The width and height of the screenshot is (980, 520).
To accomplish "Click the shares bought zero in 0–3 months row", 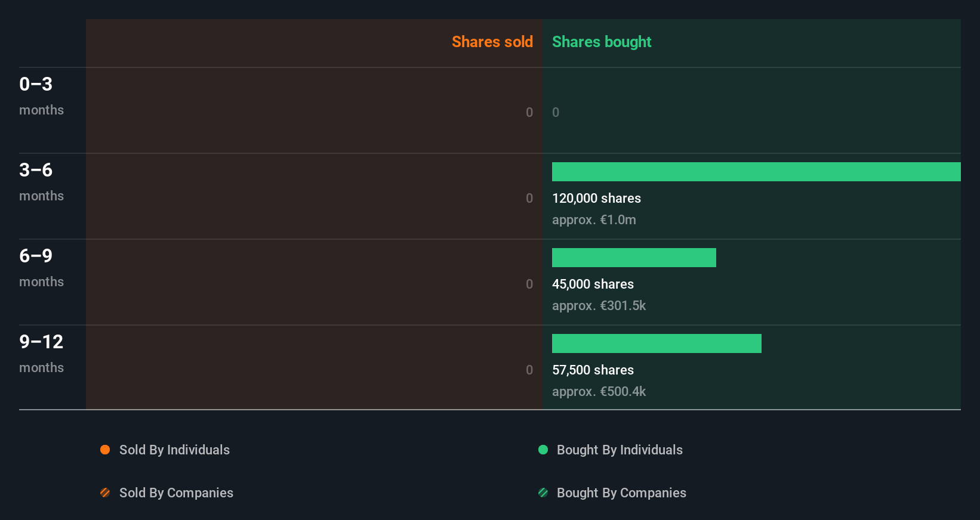I will pyautogui.click(x=556, y=112).
